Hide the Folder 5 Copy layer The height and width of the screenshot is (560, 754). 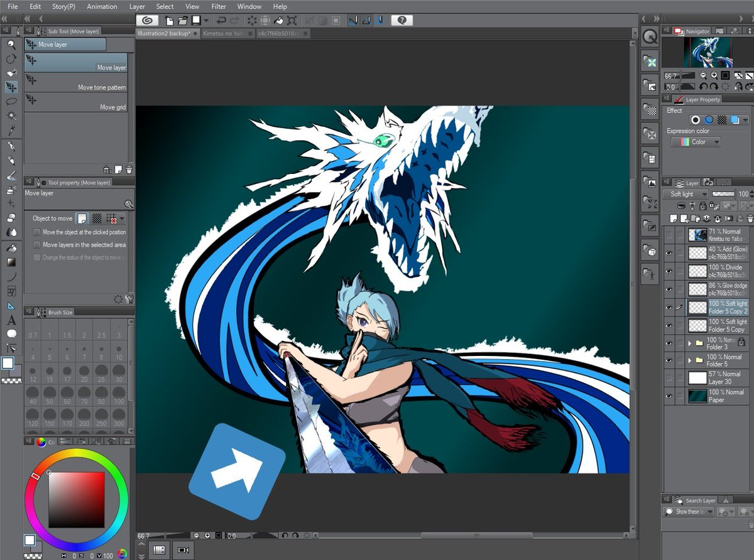tap(669, 325)
